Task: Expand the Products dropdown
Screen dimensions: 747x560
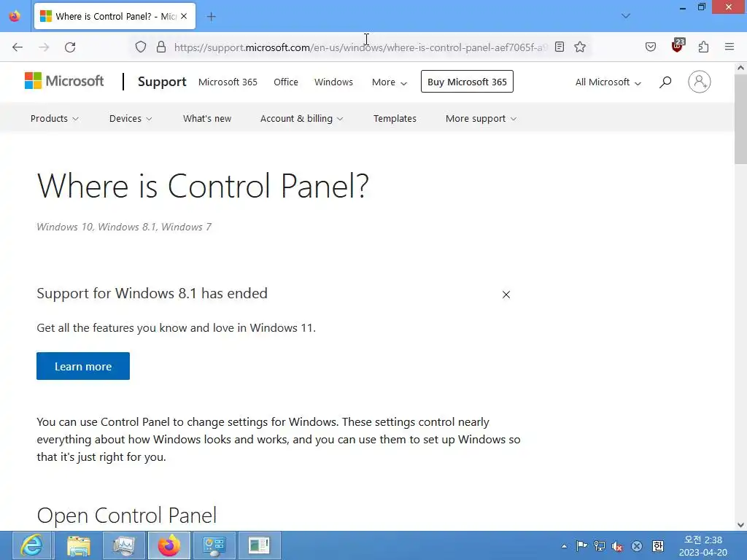Action: coord(54,119)
